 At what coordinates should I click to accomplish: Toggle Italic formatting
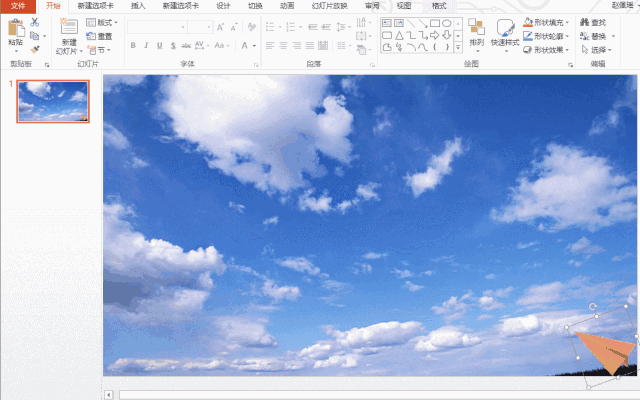point(146,46)
